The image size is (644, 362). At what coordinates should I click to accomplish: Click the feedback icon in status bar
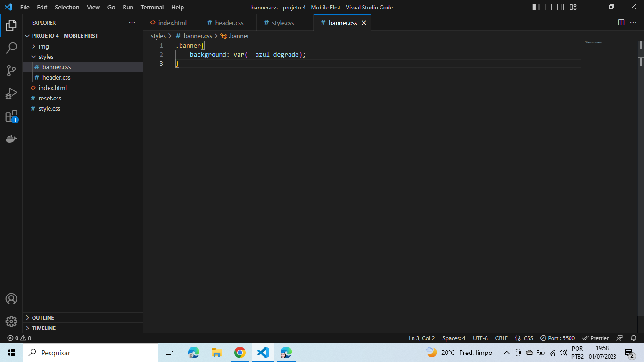point(620,338)
